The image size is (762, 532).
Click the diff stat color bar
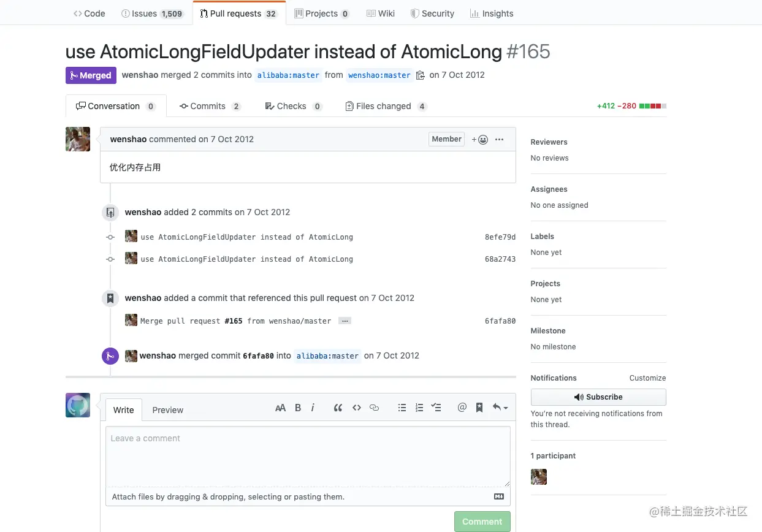653,106
